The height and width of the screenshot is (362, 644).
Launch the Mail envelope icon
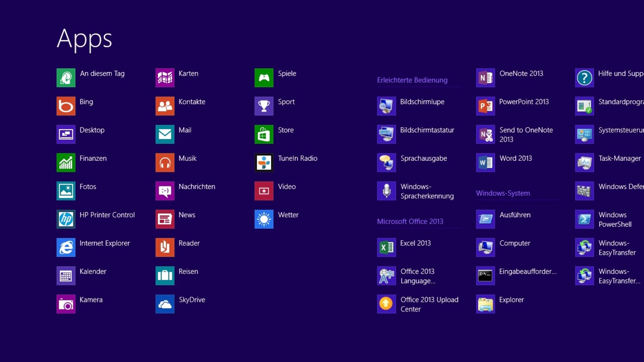[165, 134]
